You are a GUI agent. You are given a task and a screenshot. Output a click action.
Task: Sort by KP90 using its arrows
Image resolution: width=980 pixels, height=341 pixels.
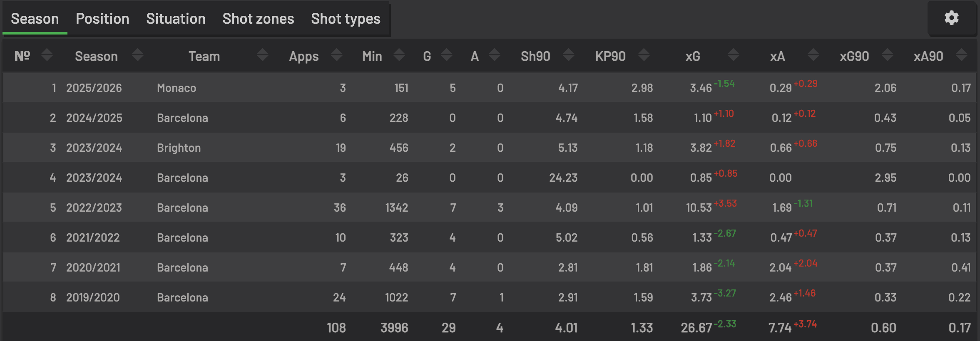coord(644,55)
